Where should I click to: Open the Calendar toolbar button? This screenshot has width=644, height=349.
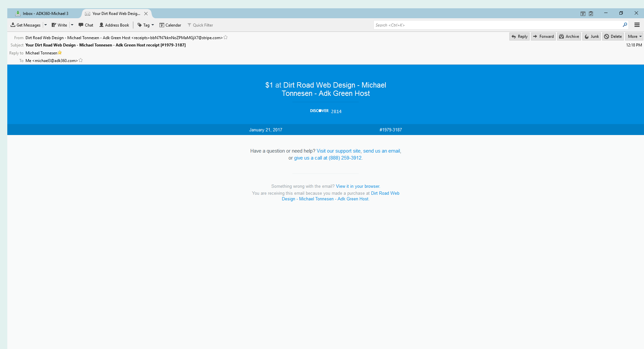170,25
